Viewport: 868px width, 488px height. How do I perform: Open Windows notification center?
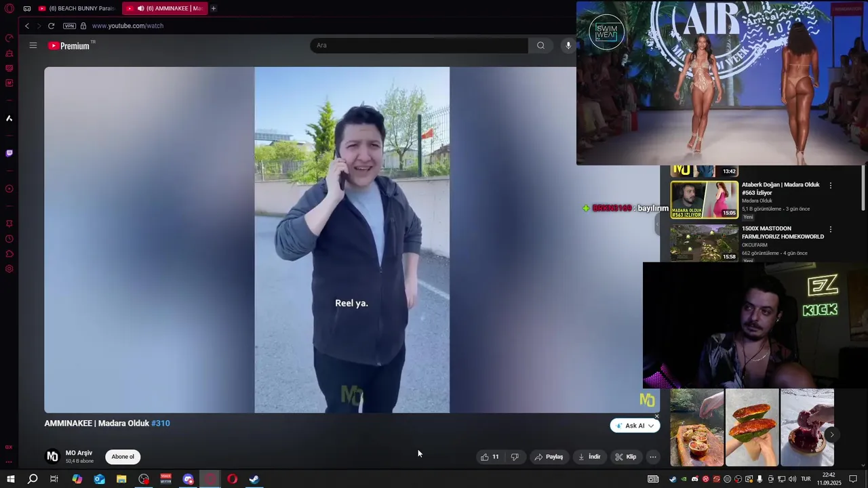854,479
